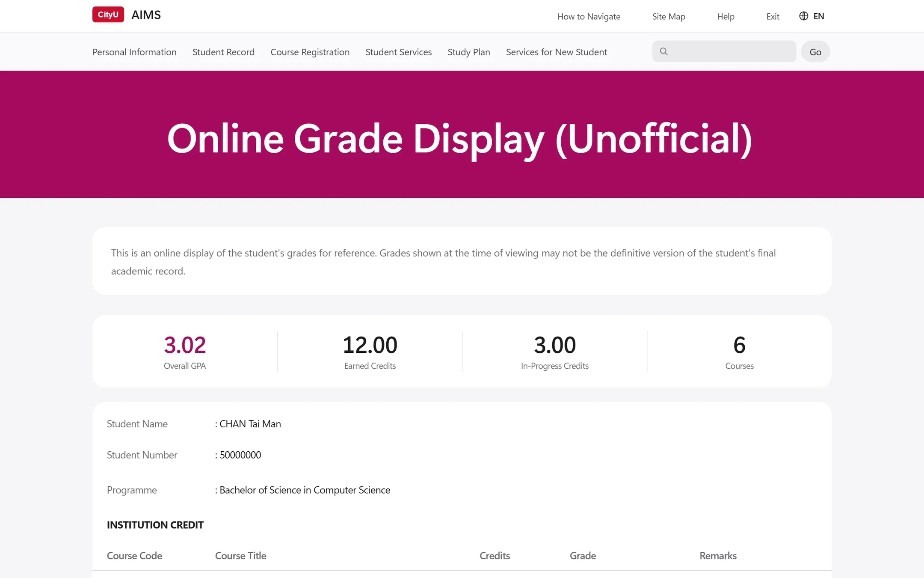The image size is (924, 578).
Task: Click the search magnifier icon
Action: click(x=663, y=51)
